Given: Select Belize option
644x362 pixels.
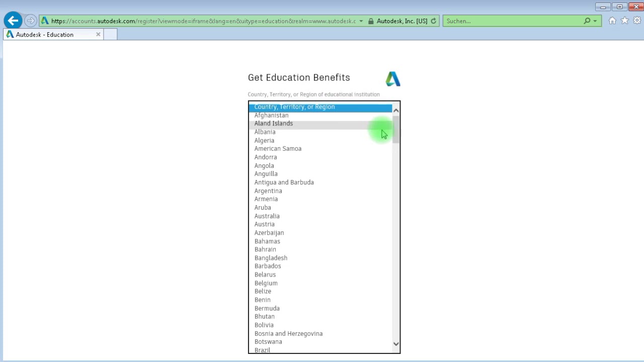Looking at the screenshot, I should coord(320,292).
